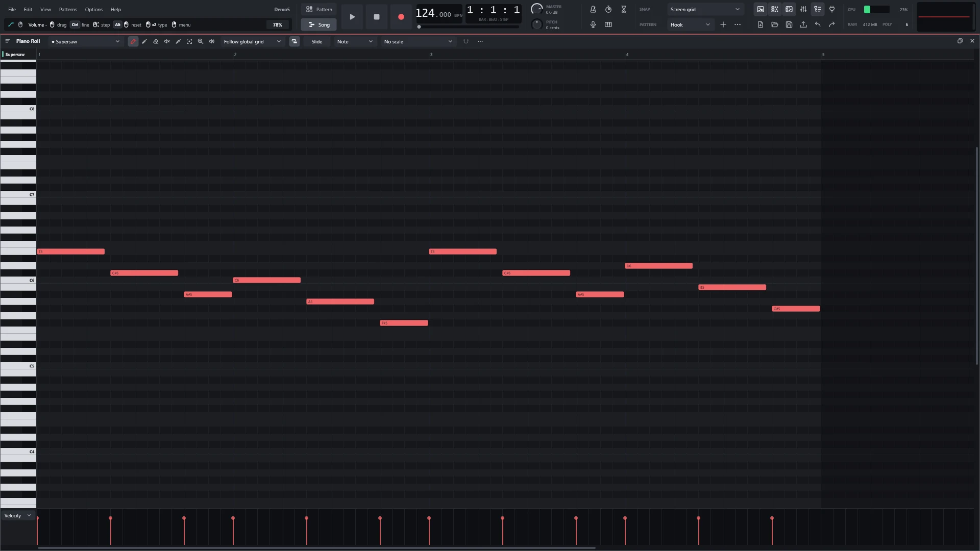Choose the zoom magnifier tool
Image resolution: width=980 pixels, height=551 pixels.
(201, 41)
